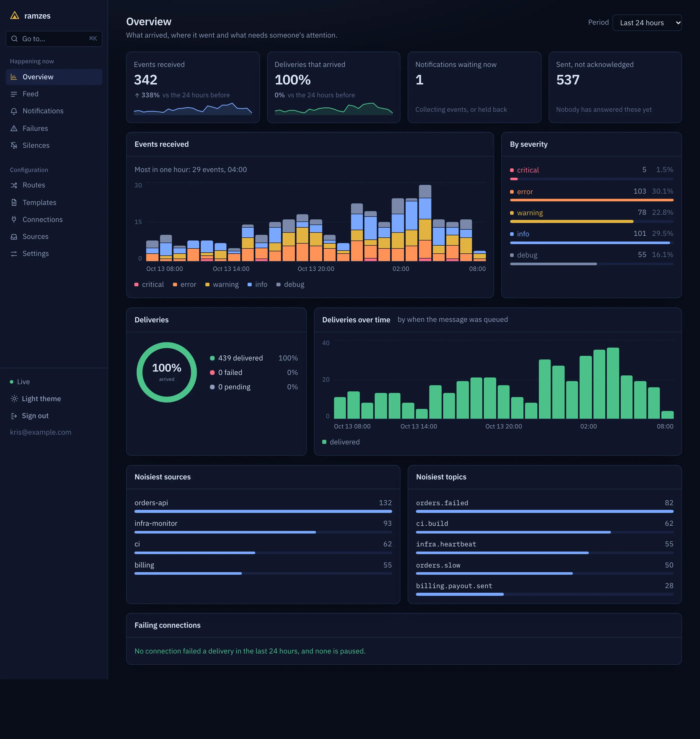Click the Notifications bell icon
Image resolution: width=700 pixels, height=739 pixels.
(x=14, y=111)
